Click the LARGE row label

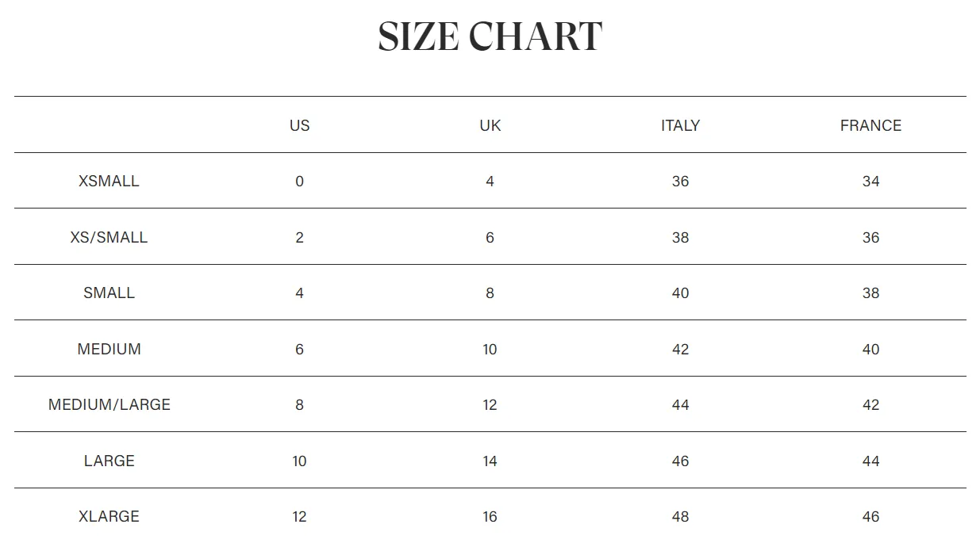point(109,461)
